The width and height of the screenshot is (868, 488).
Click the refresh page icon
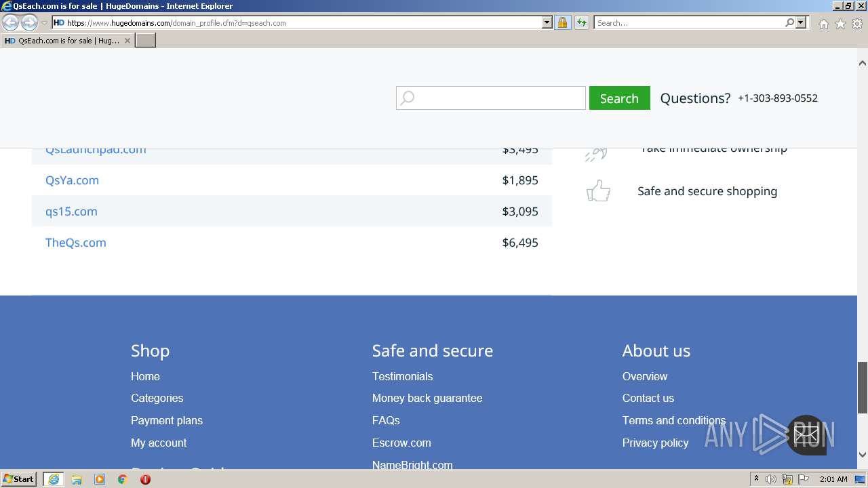coord(581,22)
